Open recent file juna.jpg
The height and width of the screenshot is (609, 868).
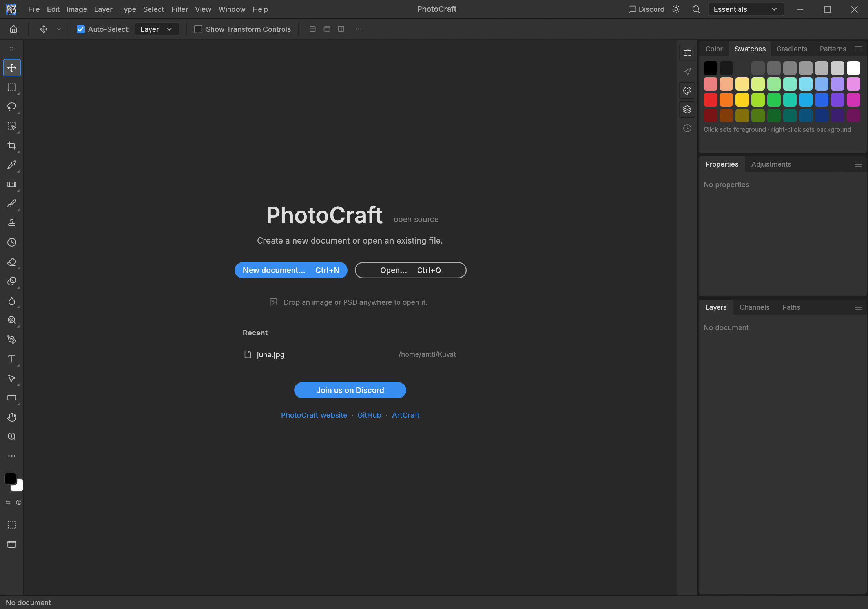(350, 354)
